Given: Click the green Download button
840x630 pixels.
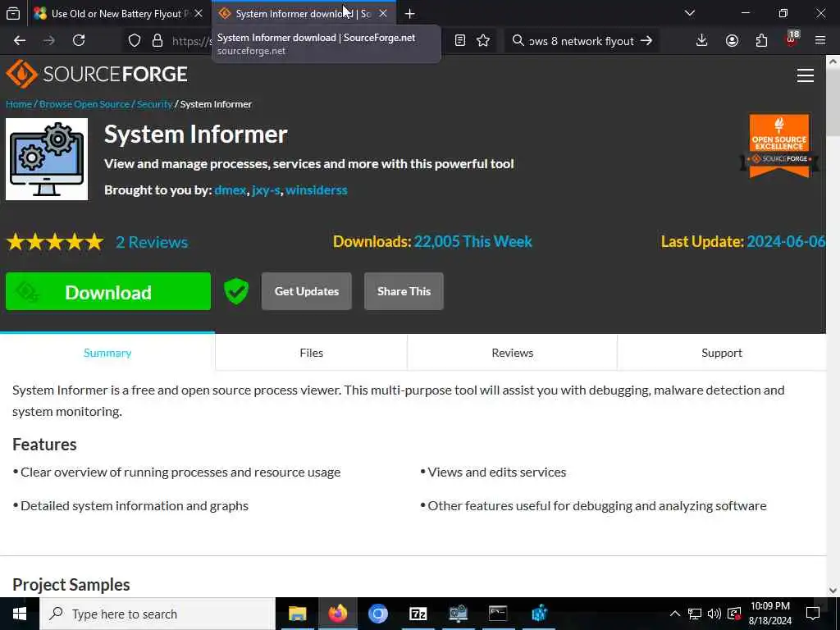Looking at the screenshot, I should point(108,291).
